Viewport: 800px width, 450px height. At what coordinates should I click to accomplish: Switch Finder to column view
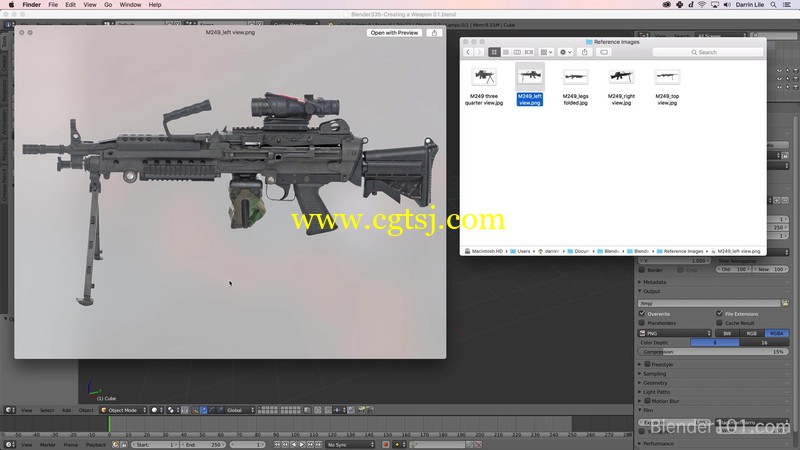[517, 52]
